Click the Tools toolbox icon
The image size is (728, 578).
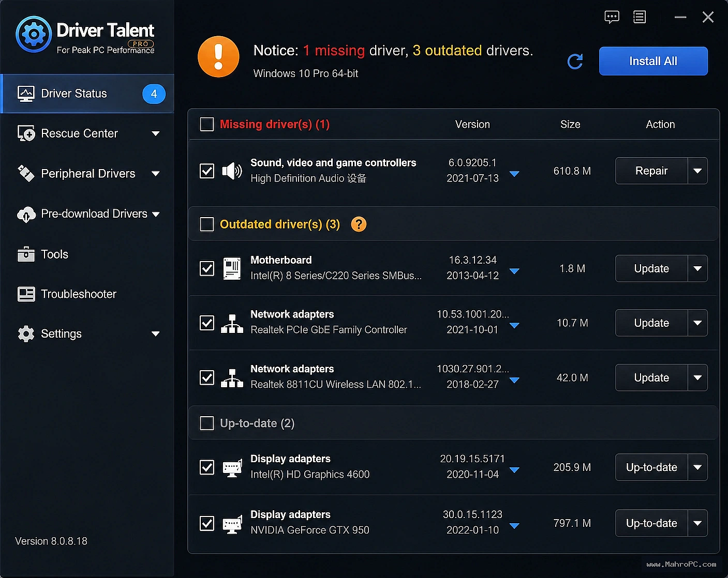coord(26,254)
